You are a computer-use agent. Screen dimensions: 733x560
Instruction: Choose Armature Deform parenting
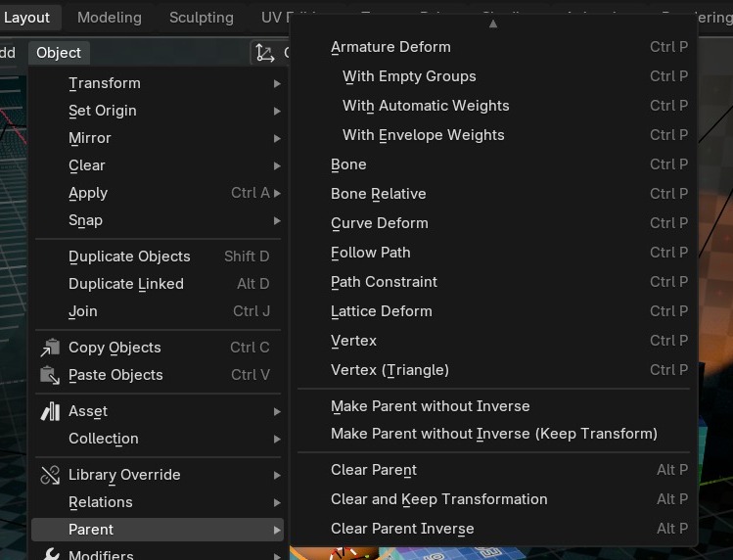pos(493,47)
